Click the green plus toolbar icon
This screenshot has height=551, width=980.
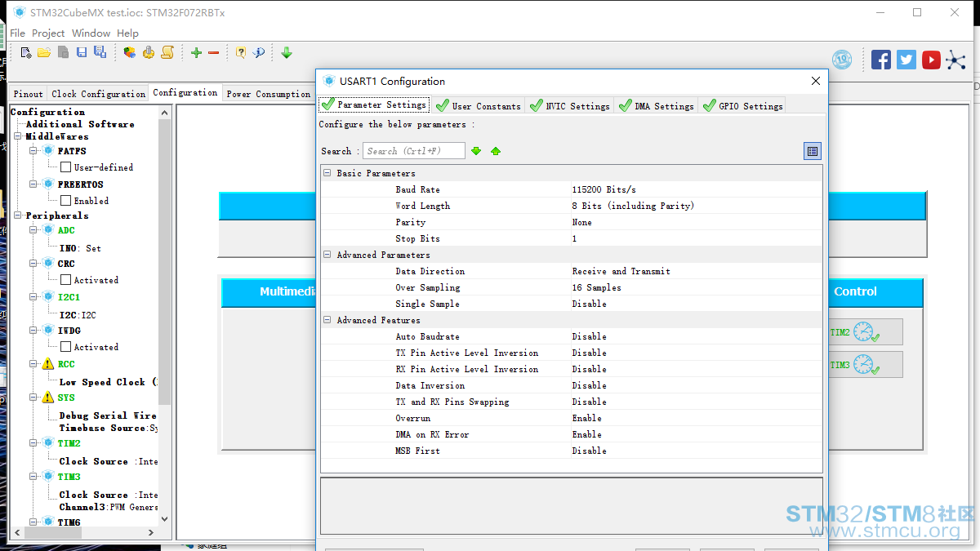tap(196, 53)
